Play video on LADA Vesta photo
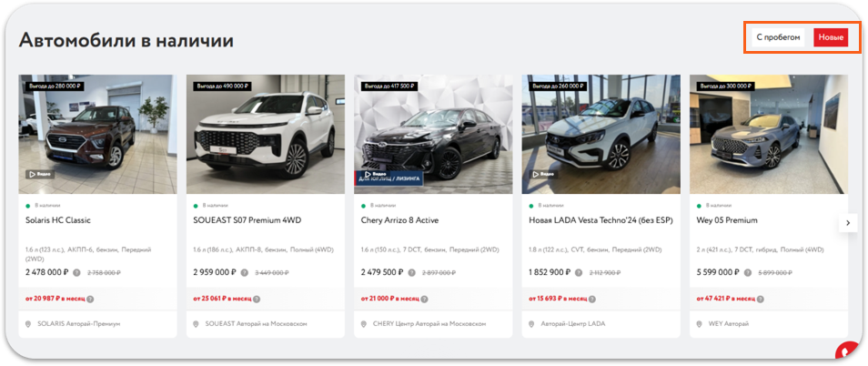 (x=543, y=175)
